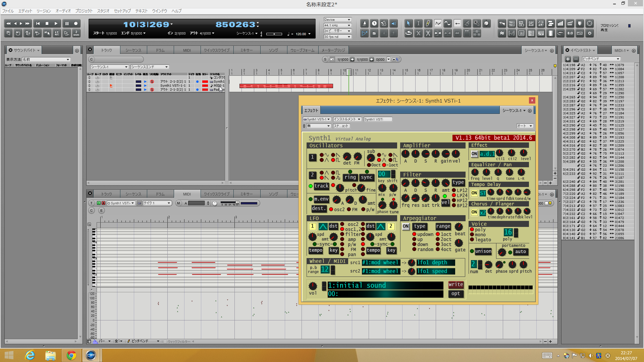Click the Synth1 write button

[455, 285]
